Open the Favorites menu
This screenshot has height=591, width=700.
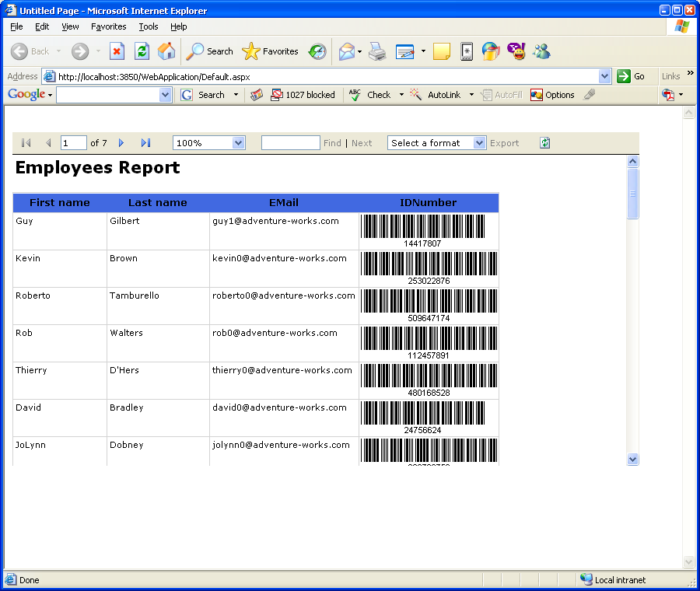(108, 26)
